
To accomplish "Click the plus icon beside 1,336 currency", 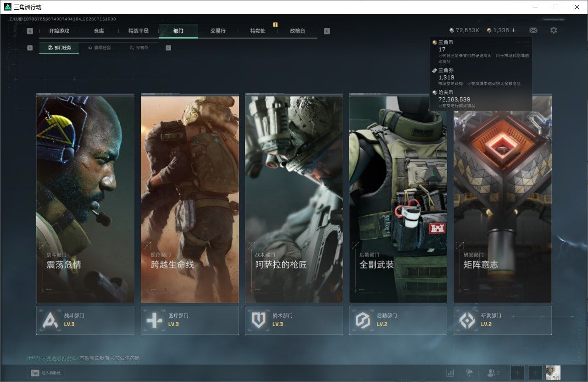I will pos(514,30).
